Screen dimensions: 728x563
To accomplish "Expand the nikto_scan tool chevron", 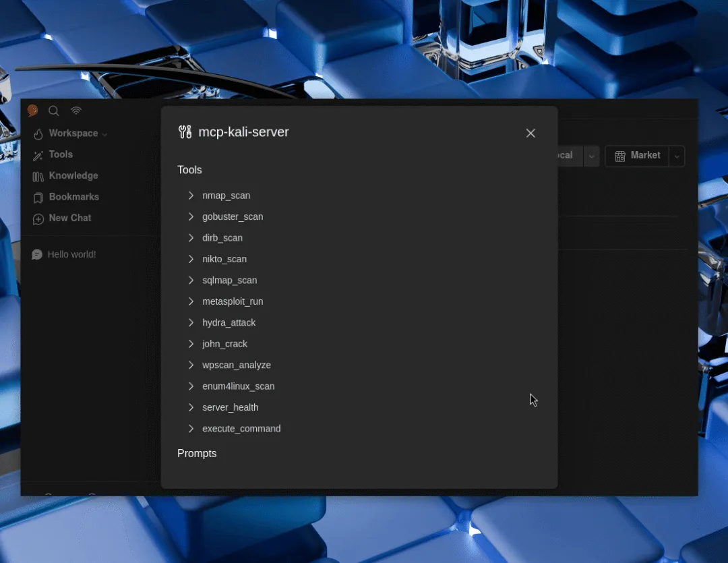I will click(x=191, y=259).
